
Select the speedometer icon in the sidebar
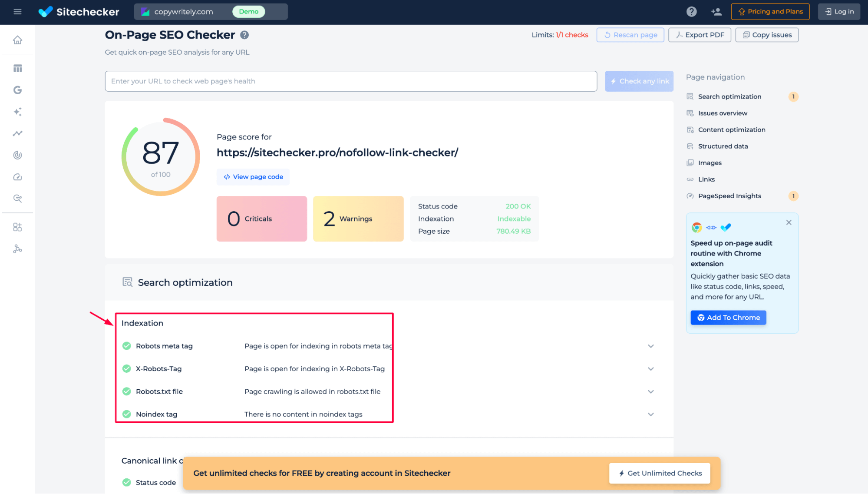[x=17, y=177]
